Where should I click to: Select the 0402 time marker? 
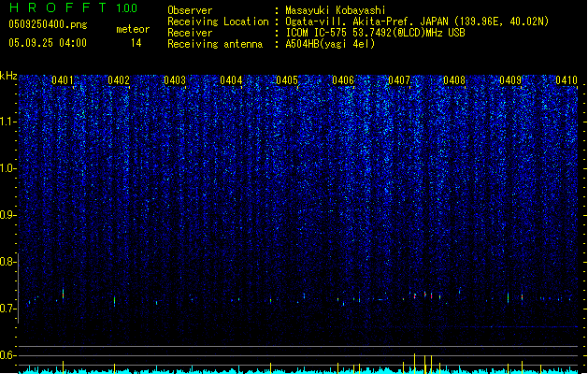pyautogui.click(x=119, y=79)
